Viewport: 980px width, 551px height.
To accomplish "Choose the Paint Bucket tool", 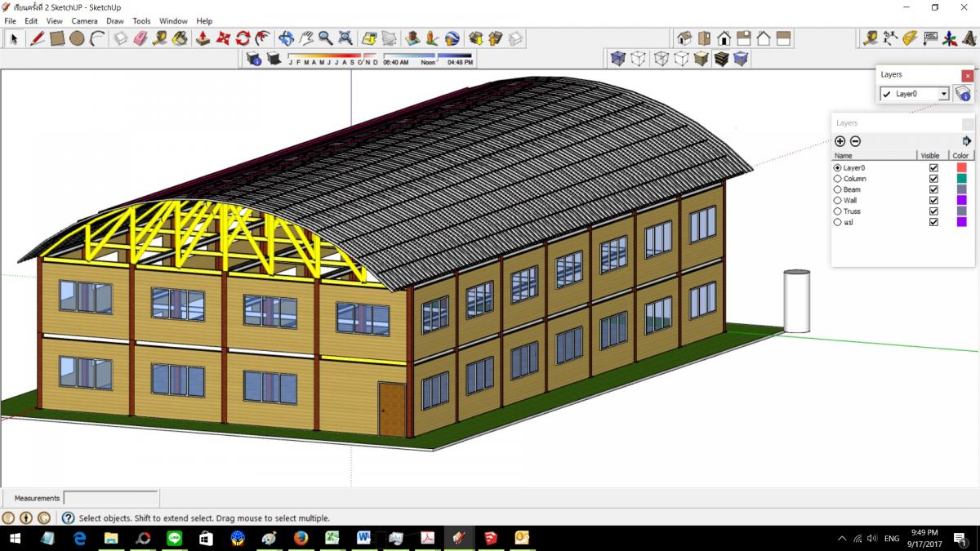I will [x=180, y=38].
